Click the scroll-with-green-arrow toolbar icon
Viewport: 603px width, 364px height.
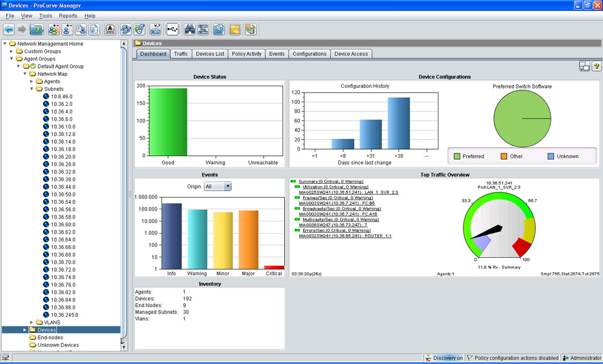140,29
